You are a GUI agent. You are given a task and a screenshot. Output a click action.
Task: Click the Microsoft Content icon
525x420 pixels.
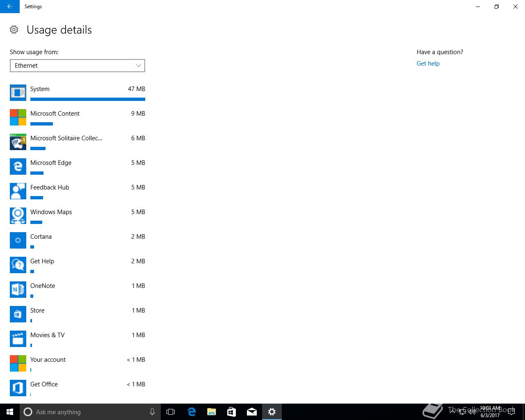pos(18,117)
